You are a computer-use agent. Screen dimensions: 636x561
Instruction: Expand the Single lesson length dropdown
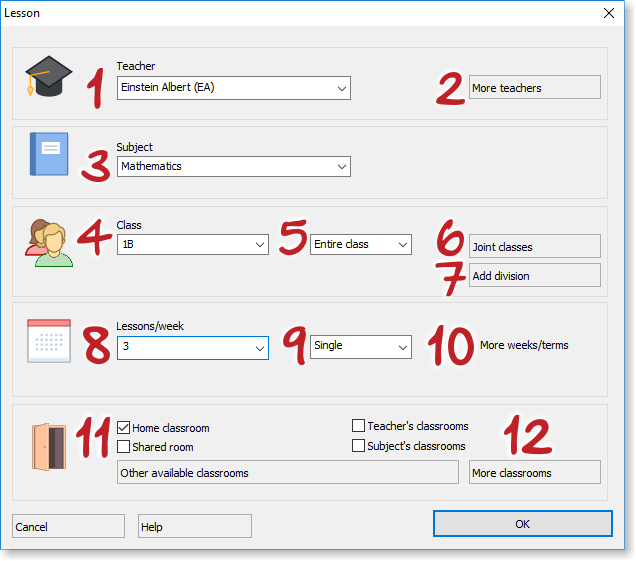[360, 346]
